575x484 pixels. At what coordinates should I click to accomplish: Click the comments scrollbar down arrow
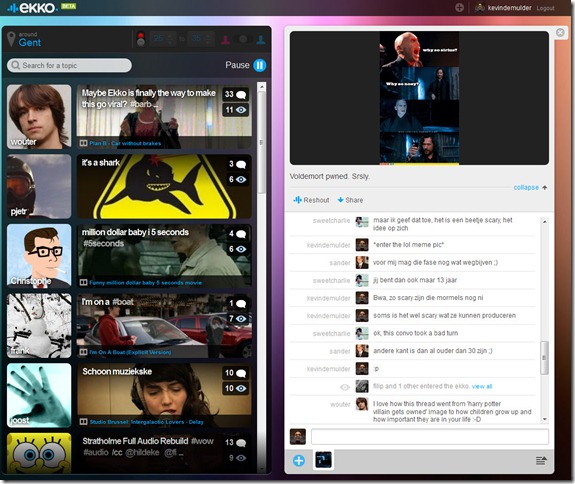(545, 419)
